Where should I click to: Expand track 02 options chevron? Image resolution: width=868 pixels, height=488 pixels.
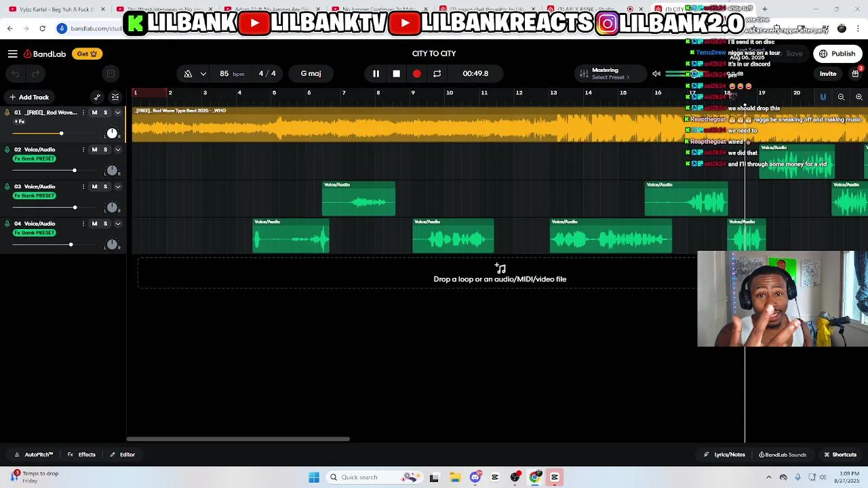pyautogui.click(x=117, y=150)
